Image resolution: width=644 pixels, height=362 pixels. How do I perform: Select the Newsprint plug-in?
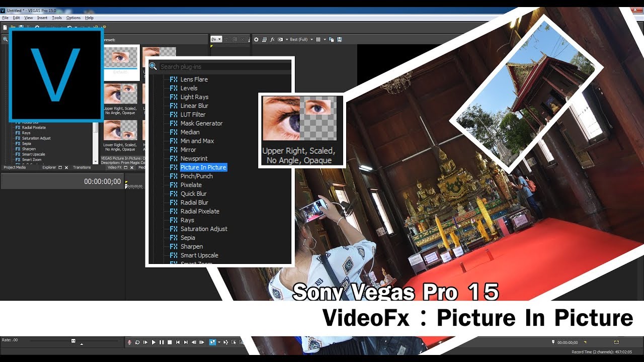194,158
